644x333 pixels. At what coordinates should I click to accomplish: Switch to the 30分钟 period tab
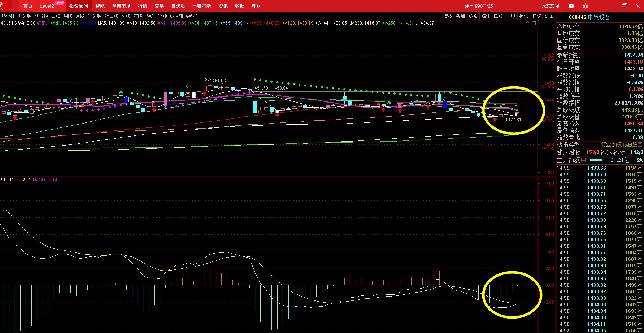[25, 16]
